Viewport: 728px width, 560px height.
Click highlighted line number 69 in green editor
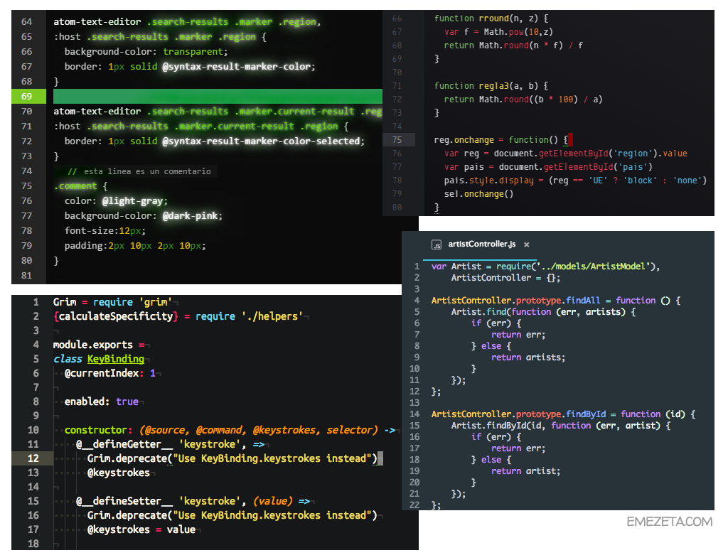click(x=27, y=96)
